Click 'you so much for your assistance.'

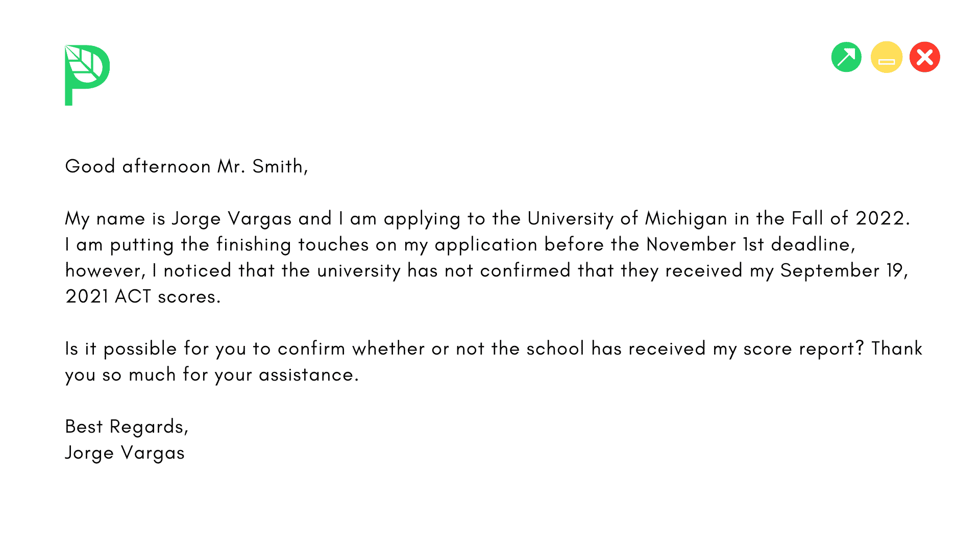point(212,375)
